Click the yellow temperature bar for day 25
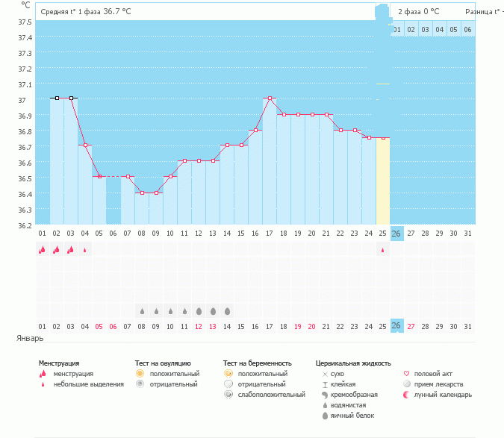 [x=382, y=181]
